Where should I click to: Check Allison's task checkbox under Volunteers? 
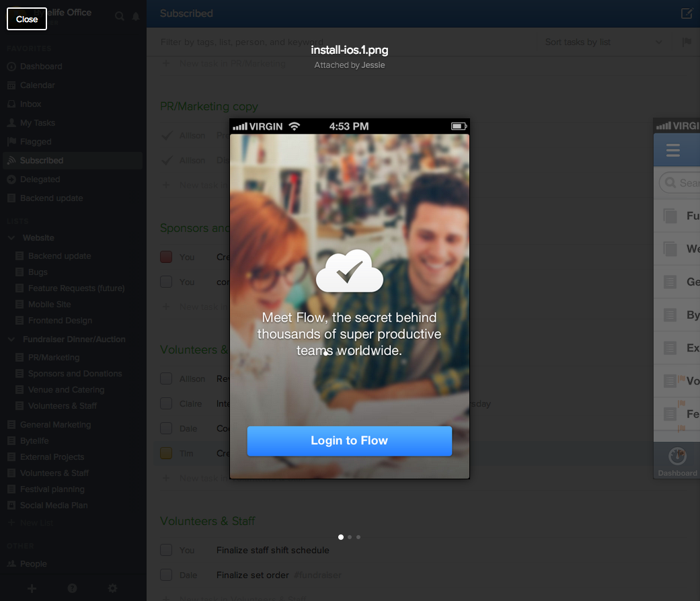pyautogui.click(x=166, y=378)
